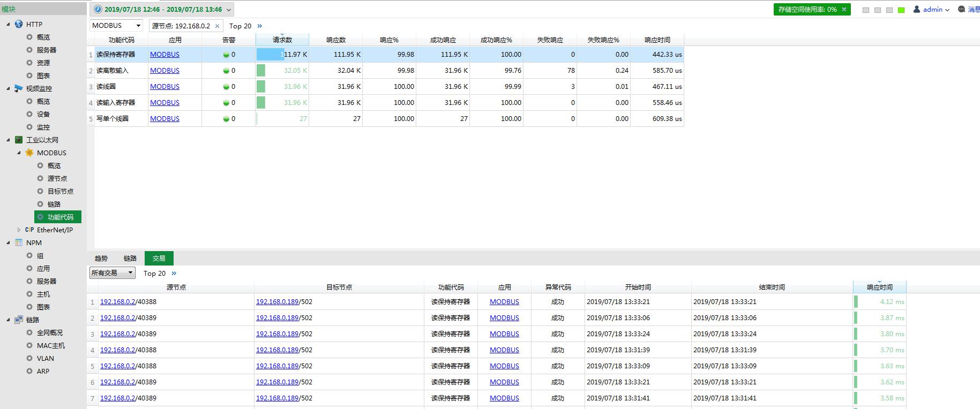Click bullet icon beside VLAN
980x409 pixels.
29,358
